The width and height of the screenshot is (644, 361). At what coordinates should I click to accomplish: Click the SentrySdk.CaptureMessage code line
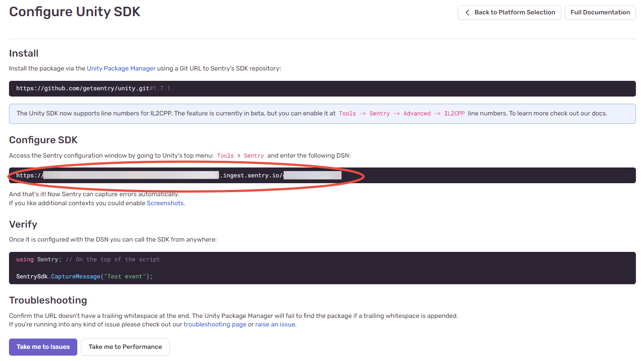click(x=84, y=277)
